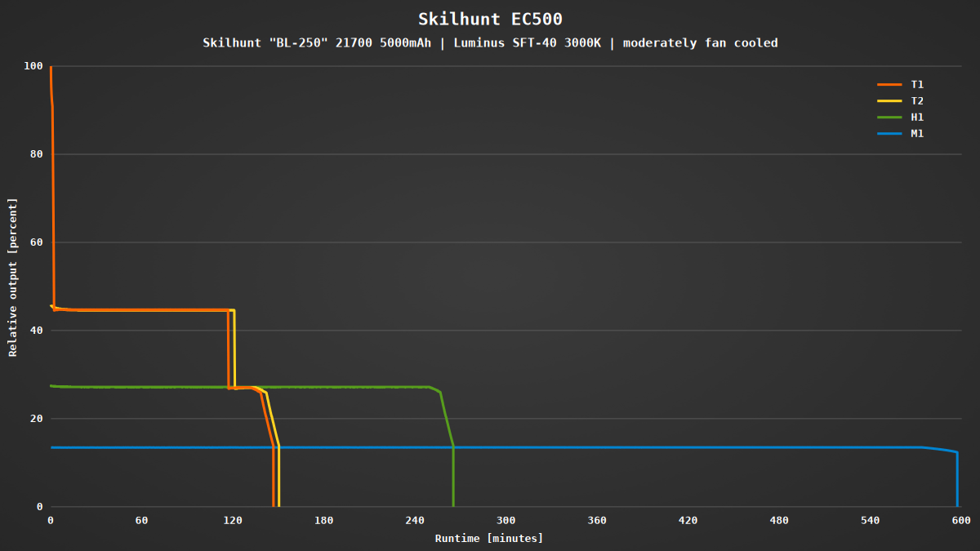Click the x-axis tick label 180

pyautogui.click(x=323, y=521)
